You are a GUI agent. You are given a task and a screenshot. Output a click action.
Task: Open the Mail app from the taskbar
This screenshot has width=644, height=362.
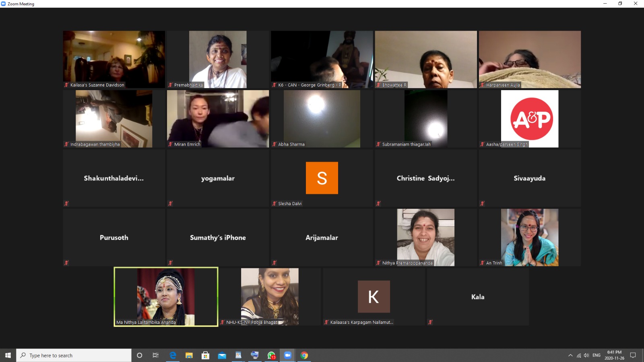[222, 355]
